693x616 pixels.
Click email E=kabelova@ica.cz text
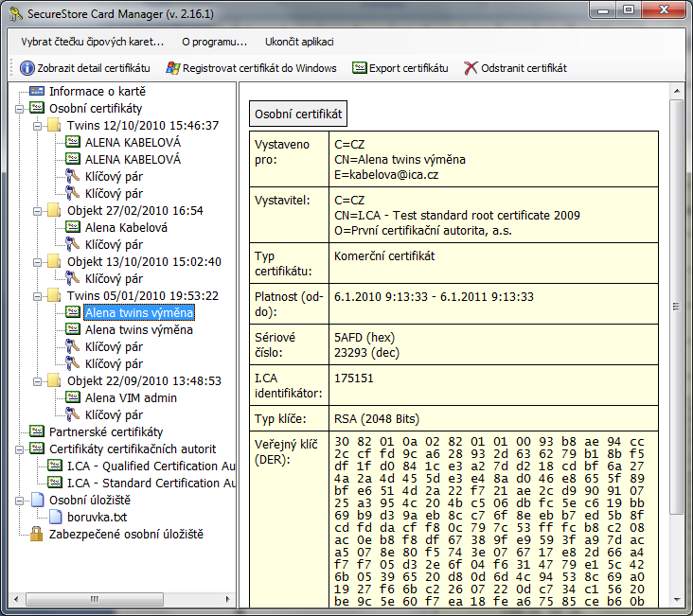pos(386,174)
